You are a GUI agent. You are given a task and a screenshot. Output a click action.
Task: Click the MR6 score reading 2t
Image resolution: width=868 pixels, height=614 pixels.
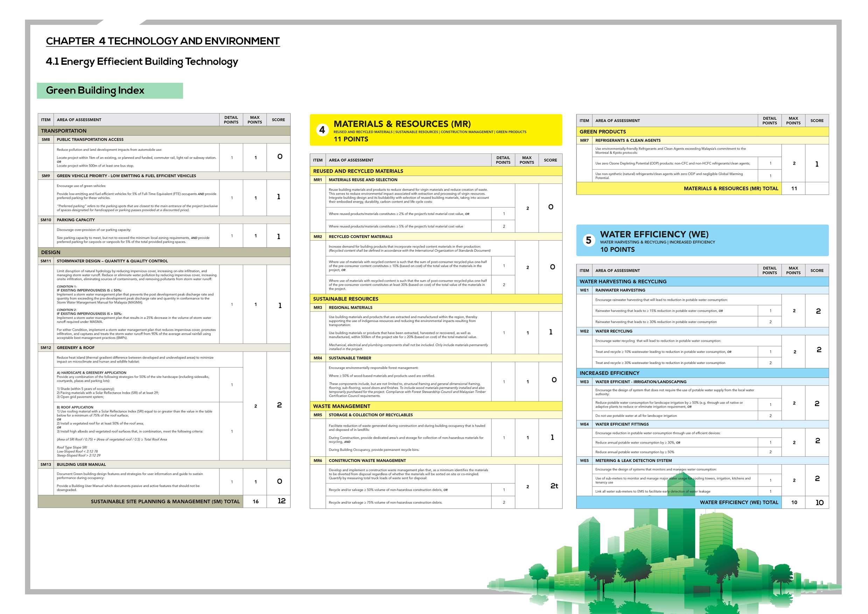554,486
